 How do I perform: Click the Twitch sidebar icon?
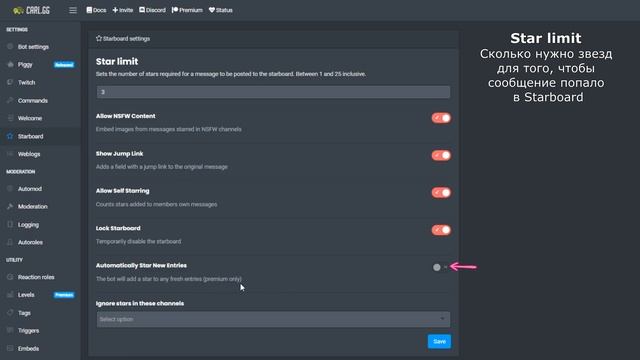point(10,82)
